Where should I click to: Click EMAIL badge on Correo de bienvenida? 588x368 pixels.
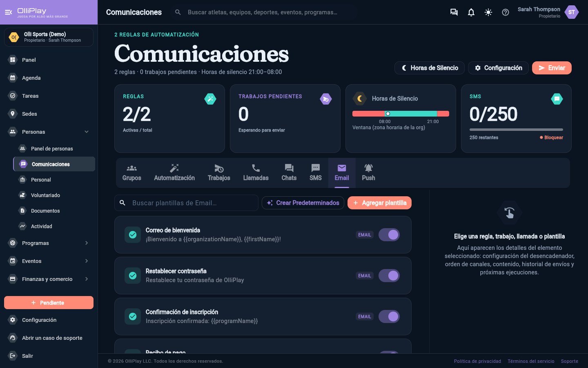pyautogui.click(x=365, y=235)
